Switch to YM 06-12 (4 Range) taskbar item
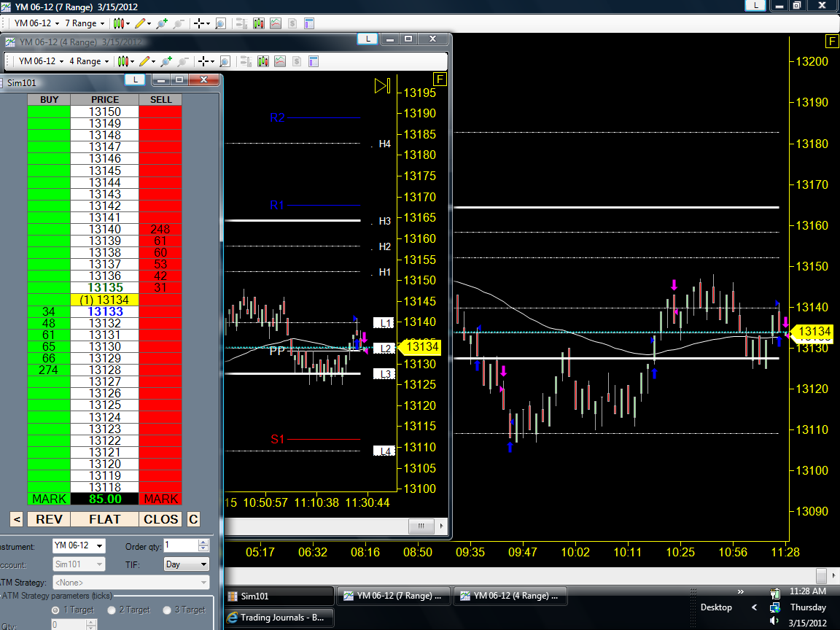The image size is (840, 630). [510, 596]
